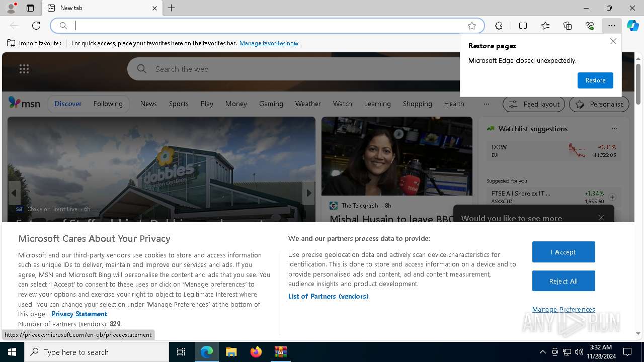
Task: Click the Personalise button
Action: point(599,104)
